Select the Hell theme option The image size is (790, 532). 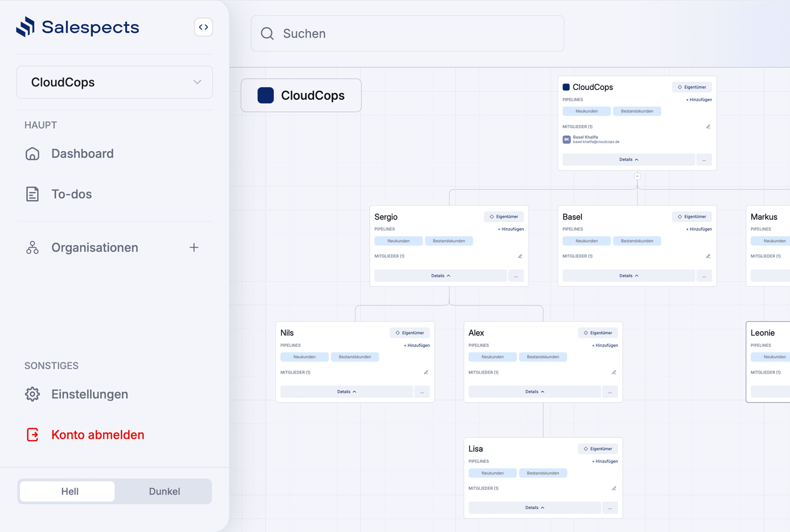pos(69,491)
